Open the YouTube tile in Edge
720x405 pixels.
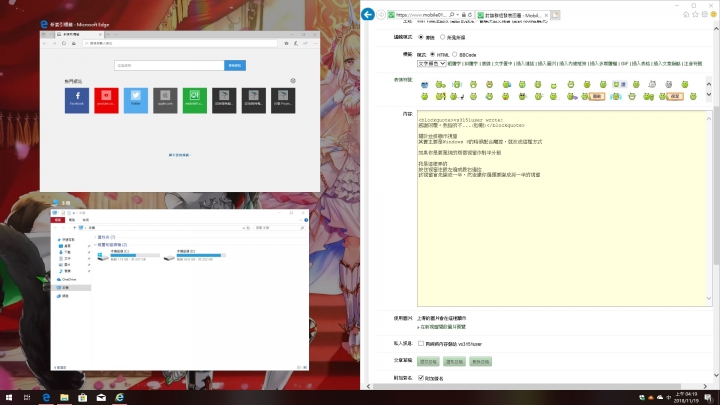pos(106,100)
